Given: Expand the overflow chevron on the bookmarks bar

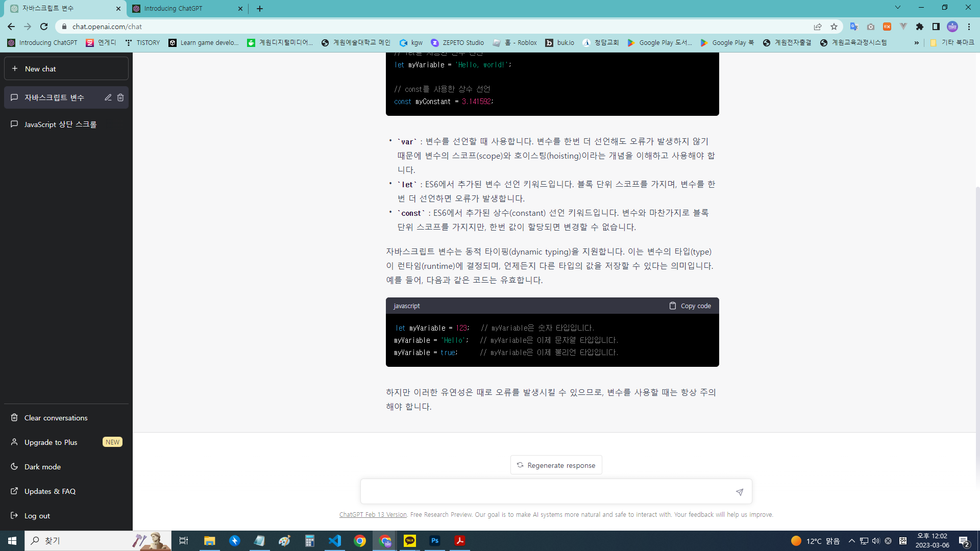Looking at the screenshot, I should [917, 43].
